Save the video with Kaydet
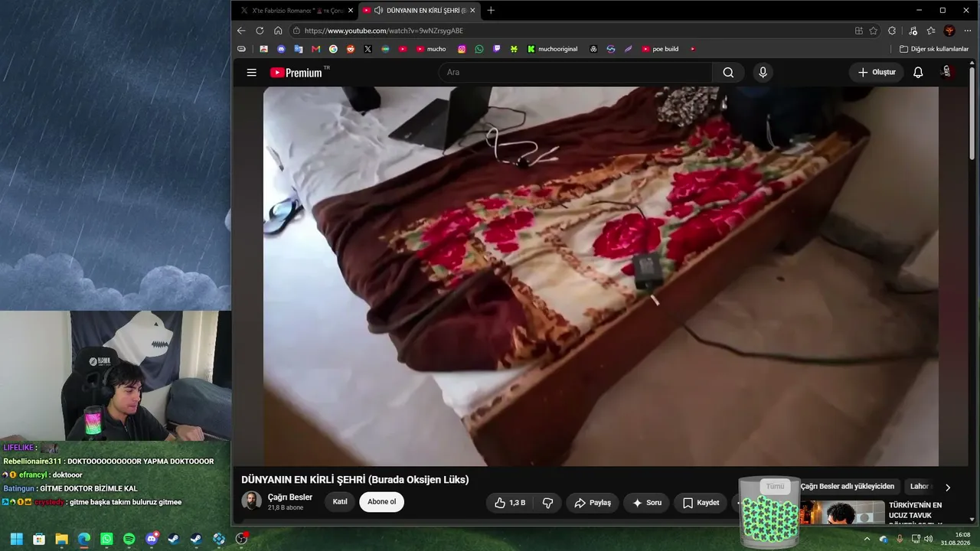Image resolution: width=980 pixels, height=551 pixels. coord(701,503)
